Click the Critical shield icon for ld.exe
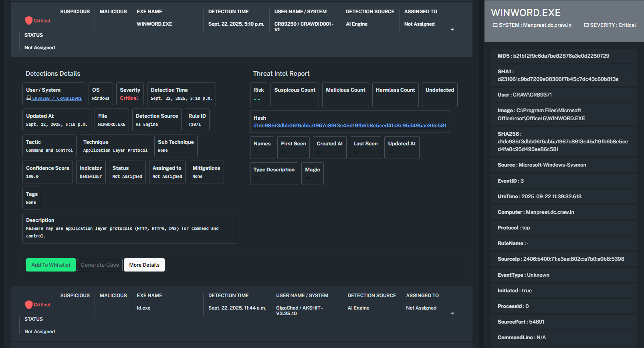Image resolution: width=644 pixels, height=348 pixels. pyautogui.click(x=29, y=305)
